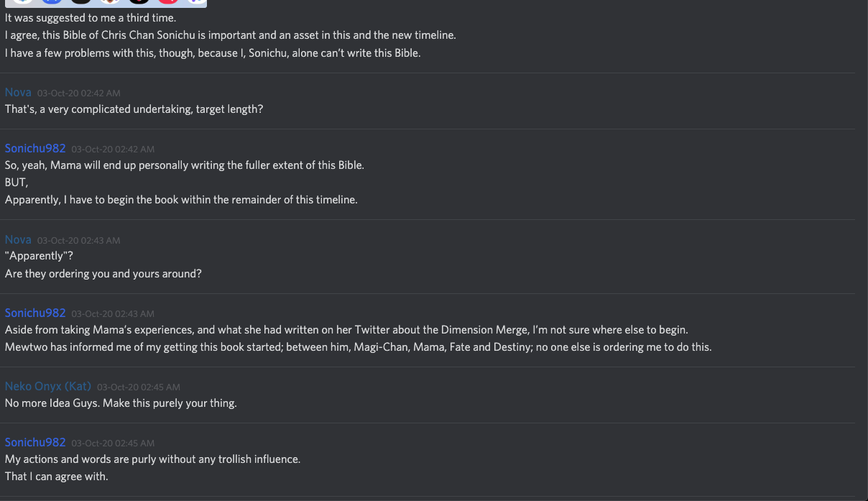Click the 02:43 AM timestamp next to Sonichu982

tap(113, 313)
